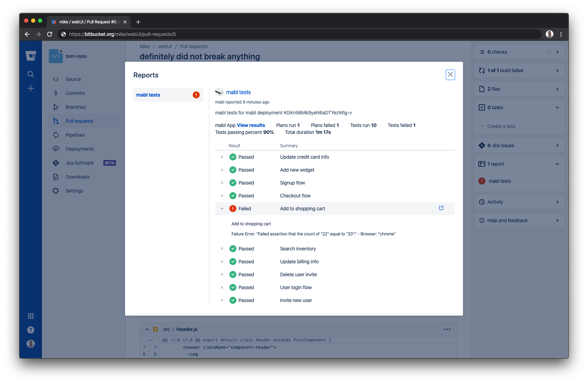
Task: Click Passed icon for Update credit card info
Action: click(x=233, y=157)
